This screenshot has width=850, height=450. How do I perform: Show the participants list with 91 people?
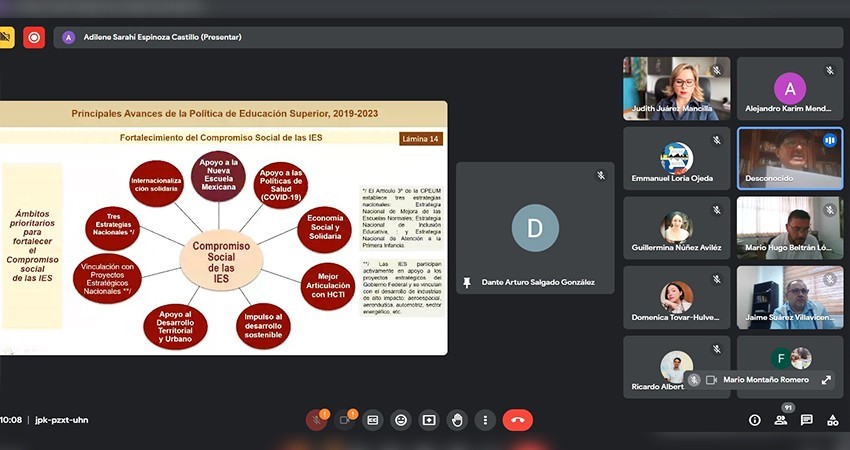click(780, 420)
